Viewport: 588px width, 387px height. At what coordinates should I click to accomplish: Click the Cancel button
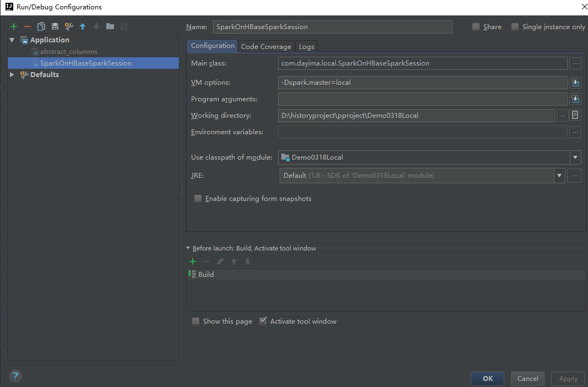point(527,378)
